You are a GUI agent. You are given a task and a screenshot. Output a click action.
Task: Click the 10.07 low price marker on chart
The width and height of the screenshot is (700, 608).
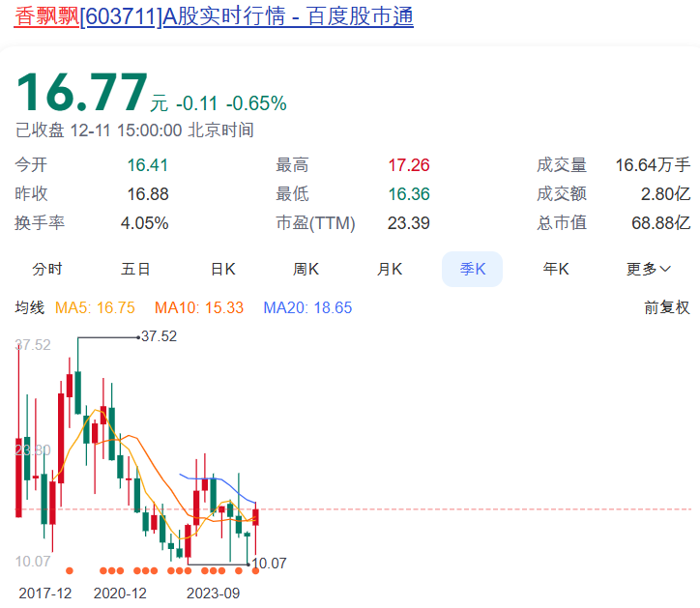[269, 564]
